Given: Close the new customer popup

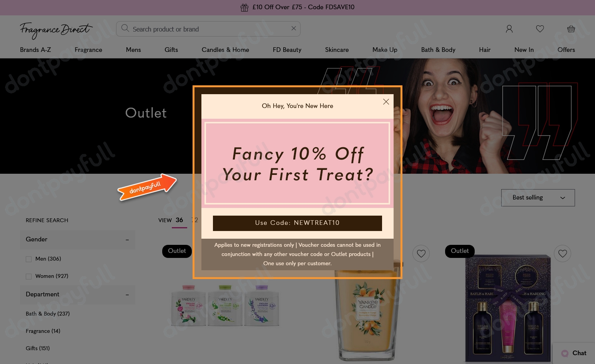Looking at the screenshot, I should pyautogui.click(x=386, y=102).
